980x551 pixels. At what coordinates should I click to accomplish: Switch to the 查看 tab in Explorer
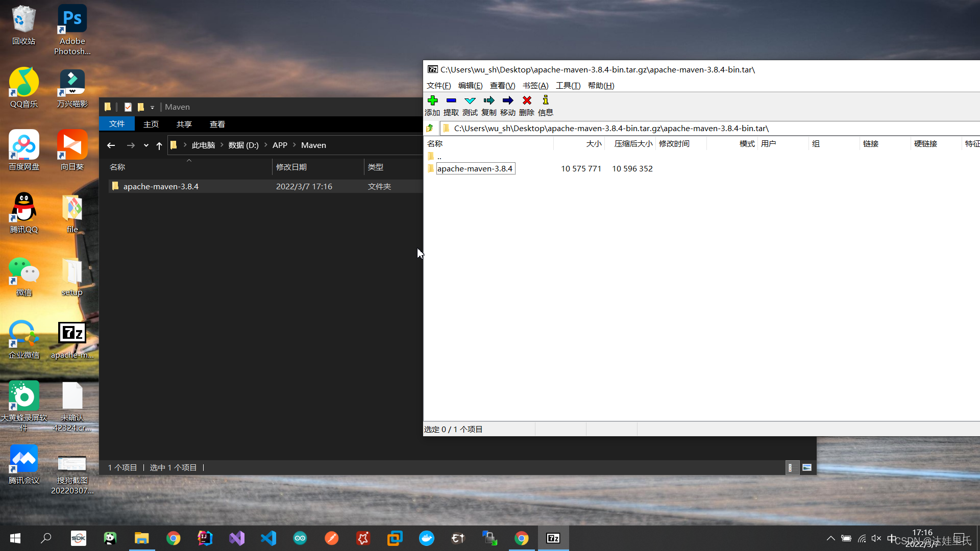point(217,124)
